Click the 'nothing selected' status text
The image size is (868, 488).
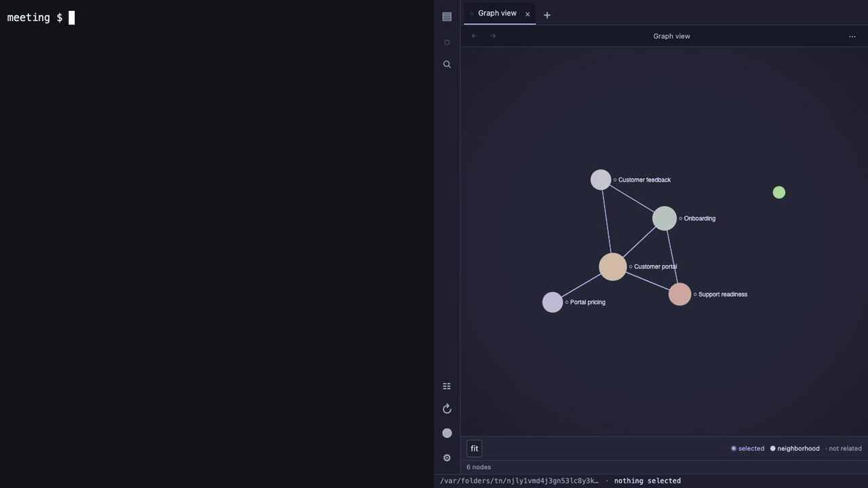(x=648, y=481)
